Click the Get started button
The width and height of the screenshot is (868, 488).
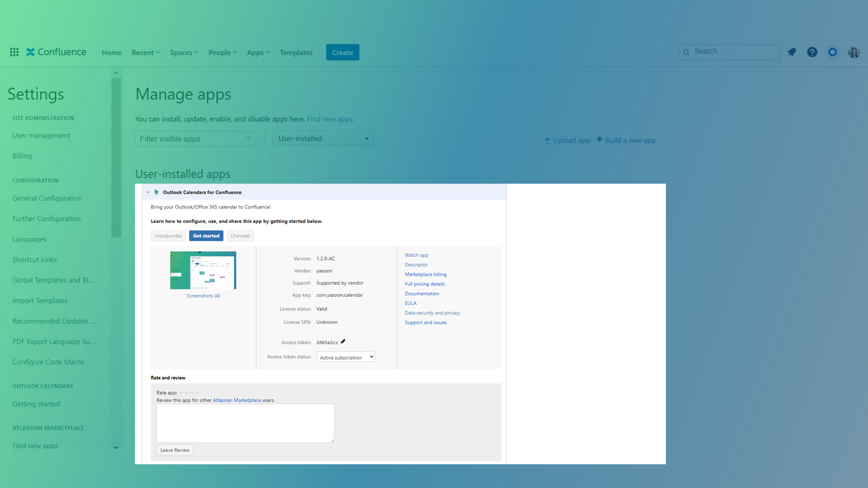[x=206, y=236]
